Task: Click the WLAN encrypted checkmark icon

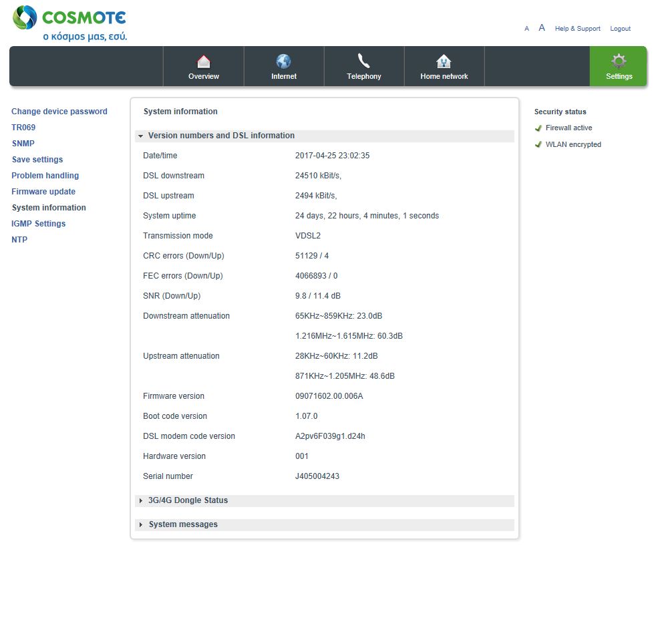Action: 538,145
